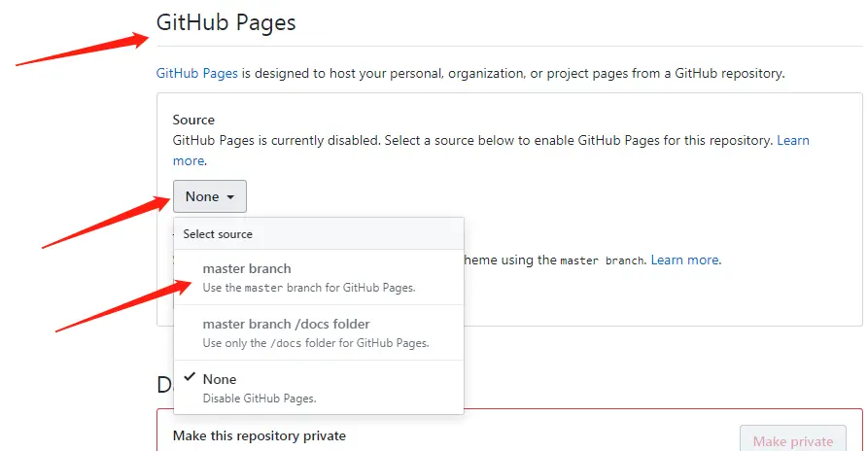This screenshot has width=868, height=451.
Task: Click the "Select source" menu header
Action: 218,234
